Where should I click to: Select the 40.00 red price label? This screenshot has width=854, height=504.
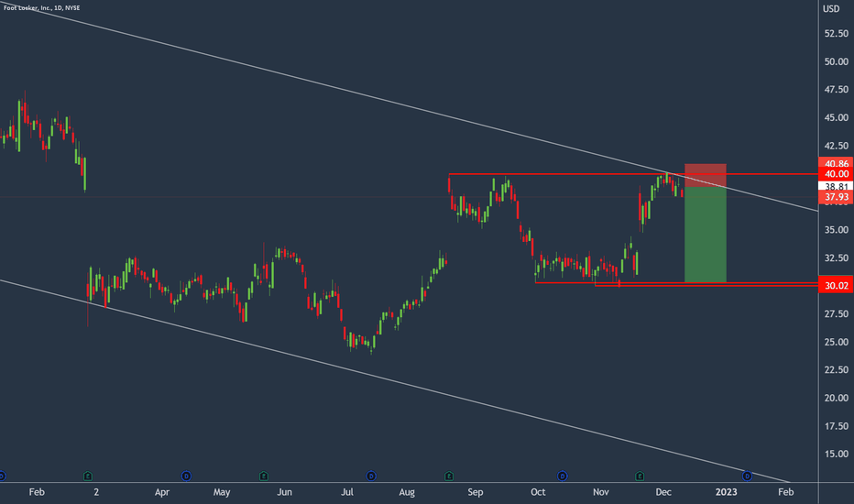coord(836,174)
